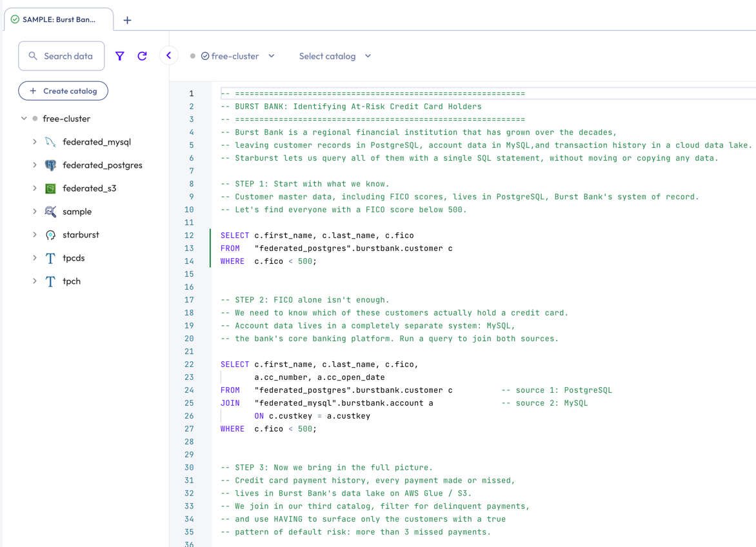This screenshot has height=547, width=756.
Task: Select the tpch tree label
Action: [72, 281]
